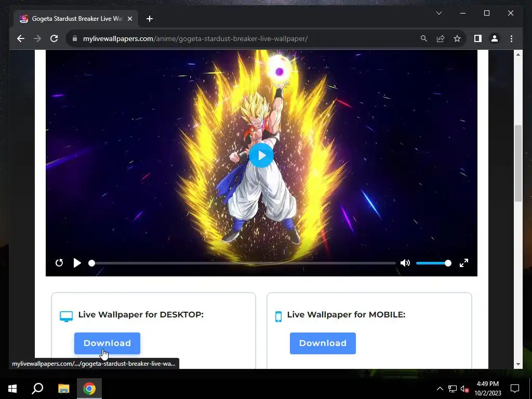Open the muted volume tray icon
Viewport: 532px width, 399px height.
[464, 389]
